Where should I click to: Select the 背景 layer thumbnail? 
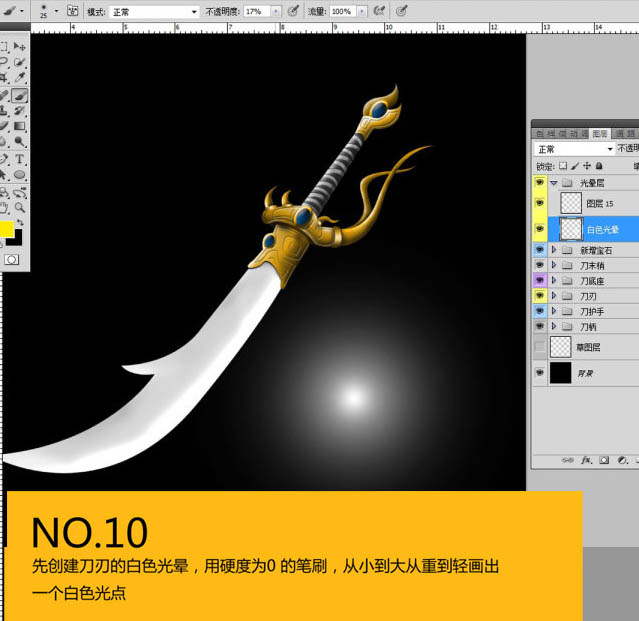560,372
